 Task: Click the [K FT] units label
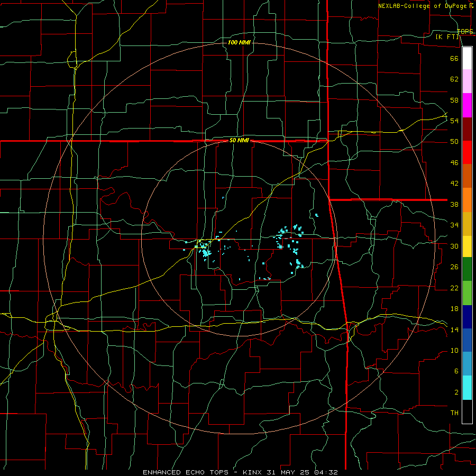(447, 37)
